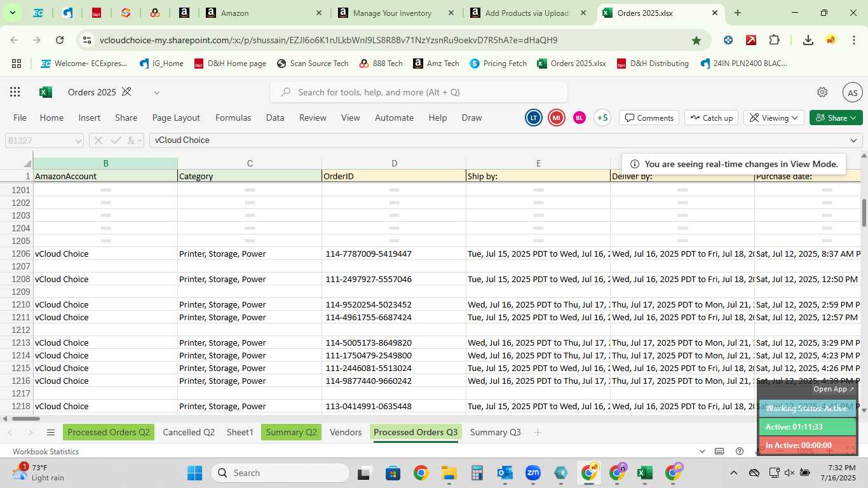Click Open App in status overlay
Screen dimensions: 868x488
834,389
